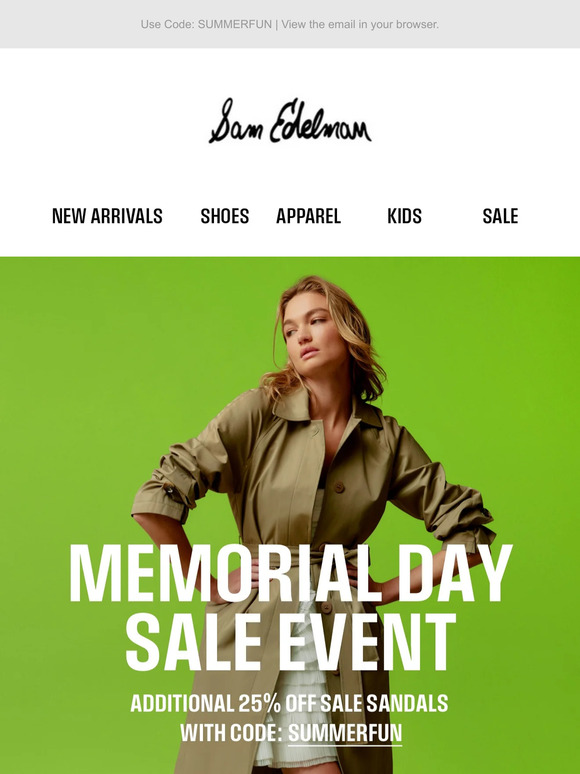This screenshot has height=774, width=580.
Task: Click the MEMORIAL DAY headline text
Action: [x=290, y=574]
